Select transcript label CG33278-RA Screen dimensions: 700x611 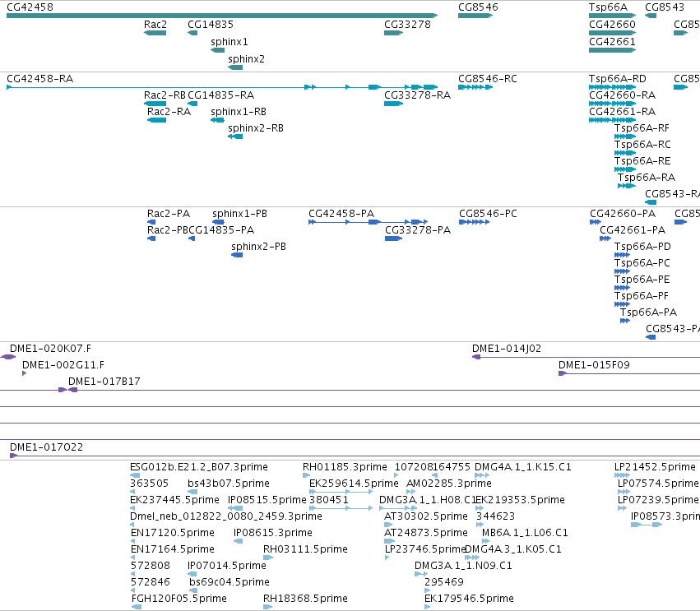[417, 95]
